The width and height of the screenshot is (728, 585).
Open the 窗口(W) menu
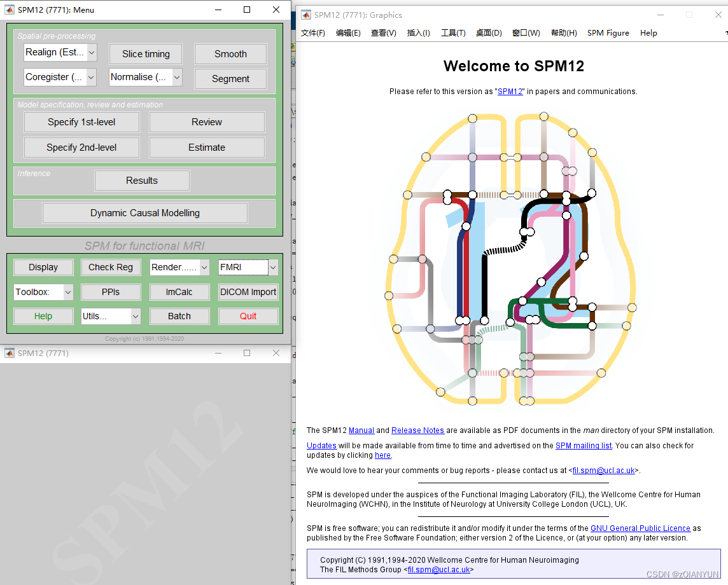coord(526,33)
